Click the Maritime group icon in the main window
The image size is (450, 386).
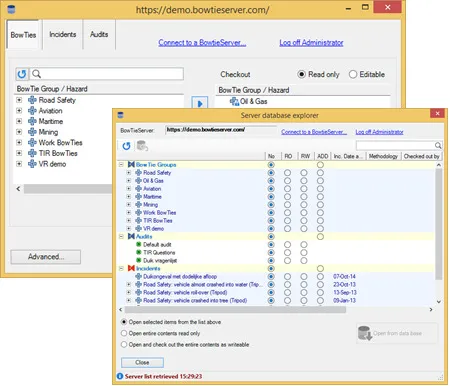click(32, 121)
